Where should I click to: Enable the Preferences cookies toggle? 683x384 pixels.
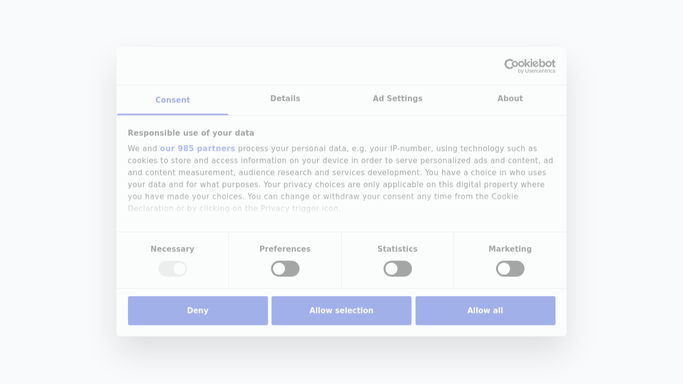tap(285, 269)
